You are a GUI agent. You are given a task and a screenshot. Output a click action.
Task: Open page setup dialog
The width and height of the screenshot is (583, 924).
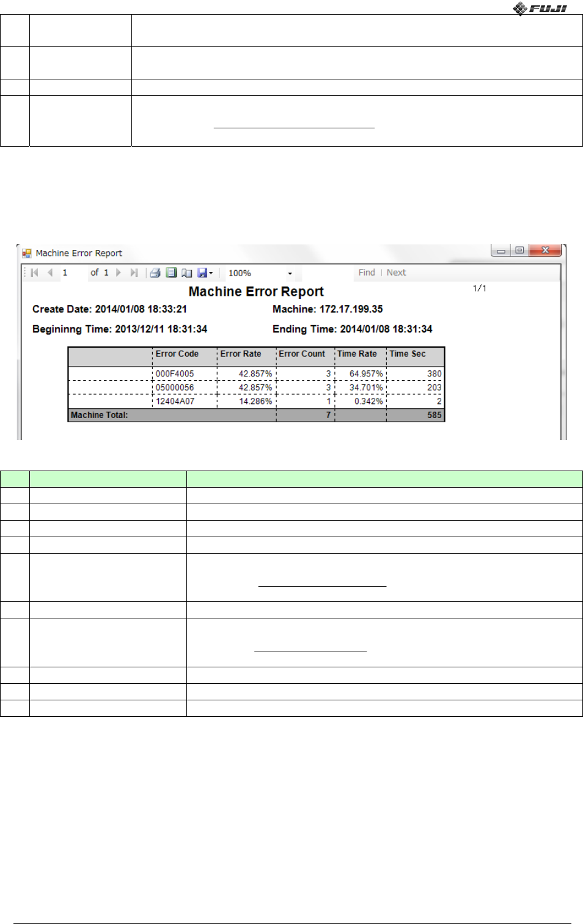point(187,273)
